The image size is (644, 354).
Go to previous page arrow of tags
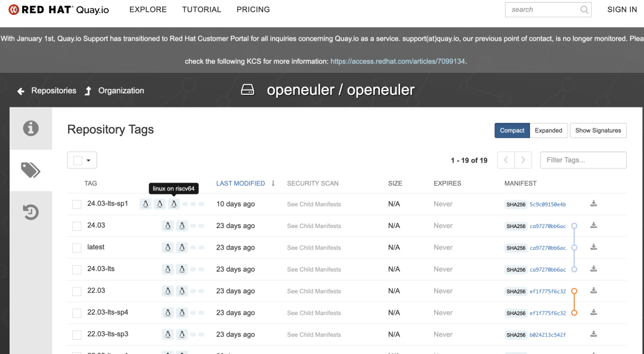[x=506, y=160]
